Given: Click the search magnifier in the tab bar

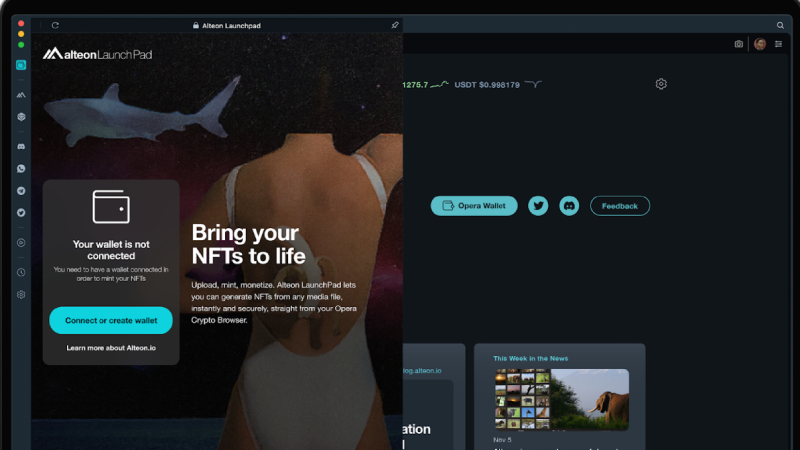Looking at the screenshot, I should tap(780, 25).
